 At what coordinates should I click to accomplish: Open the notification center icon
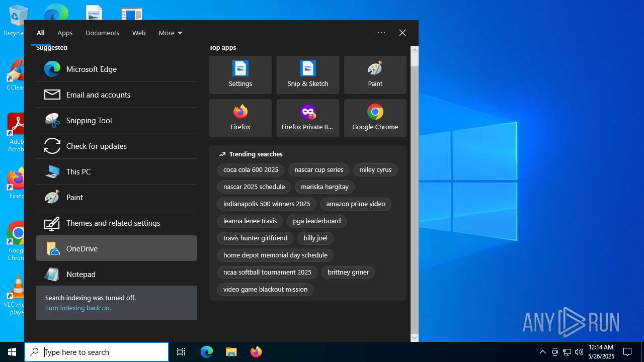(x=627, y=352)
